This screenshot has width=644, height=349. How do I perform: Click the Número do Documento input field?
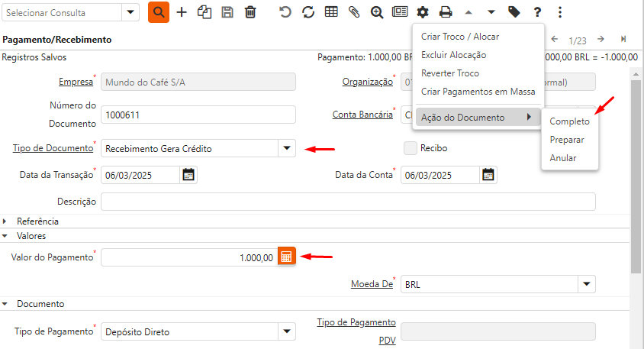point(198,115)
